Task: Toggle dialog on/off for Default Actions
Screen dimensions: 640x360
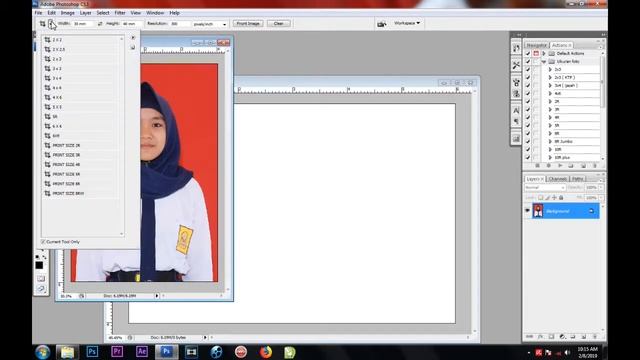Action: point(536,53)
